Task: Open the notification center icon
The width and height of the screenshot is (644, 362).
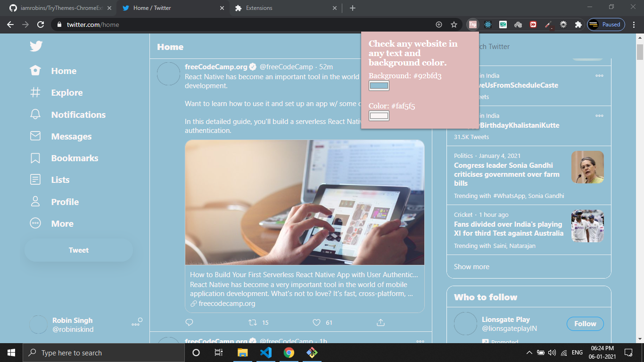Action: [x=628, y=353]
